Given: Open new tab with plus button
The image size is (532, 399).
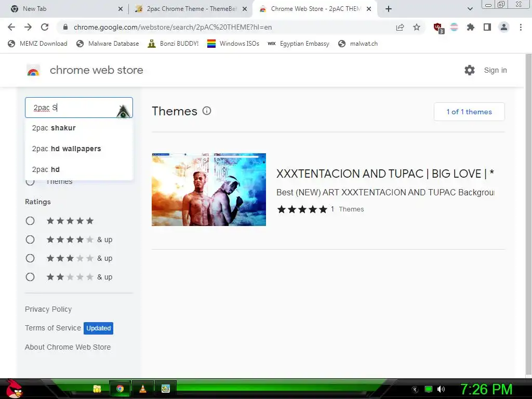Looking at the screenshot, I should pyautogui.click(x=389, y=9).
